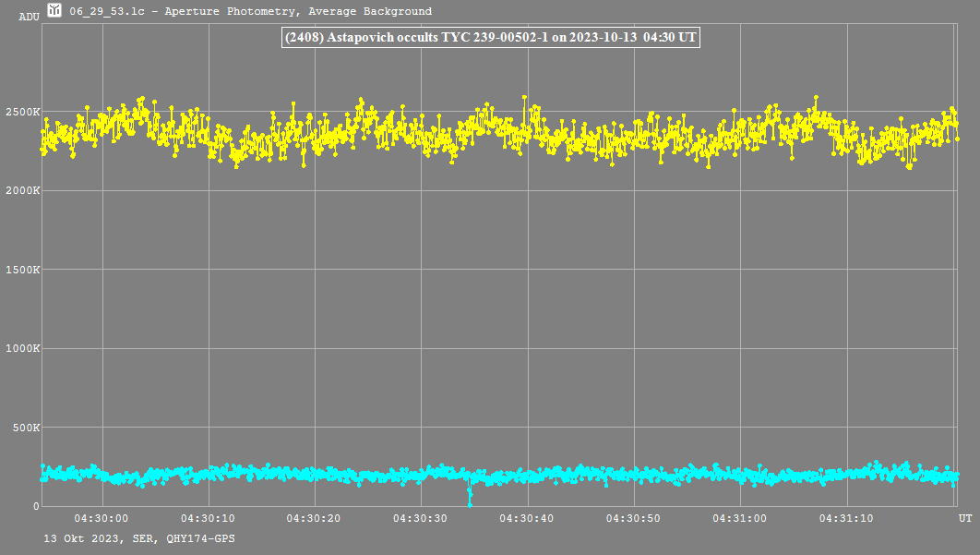980x555 pixels.
Task: Click the 1500K y-axis label
Action: point(22,270)
